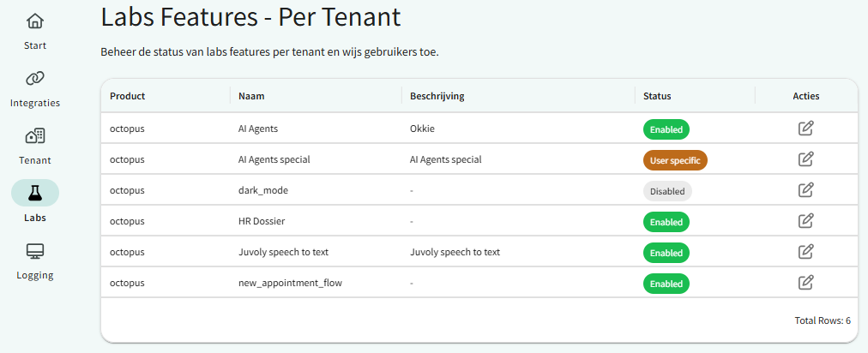Click edit icon for dark_mode
Screen dimensions: 868x353
point(805,190)
